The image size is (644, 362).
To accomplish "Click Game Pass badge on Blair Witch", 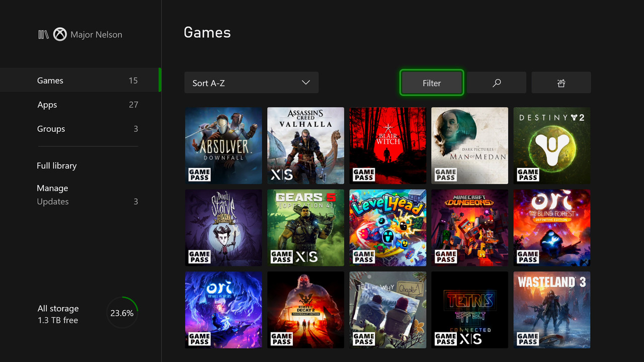I will pos(364,174).
